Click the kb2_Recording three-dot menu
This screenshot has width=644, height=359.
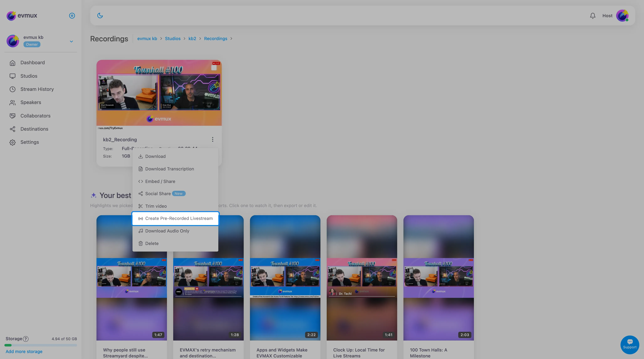213,140
